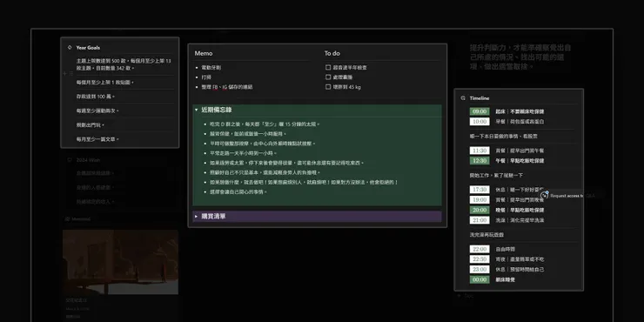This screenshot has width=644, height=322.
Task: Click the white 10:00 time tag
Action: (x=480, y=122)
